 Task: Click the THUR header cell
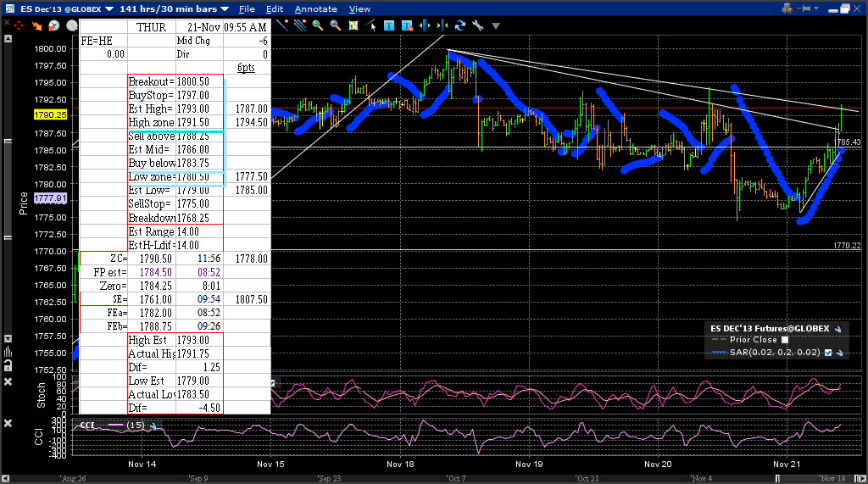click(x=152, y=27)
